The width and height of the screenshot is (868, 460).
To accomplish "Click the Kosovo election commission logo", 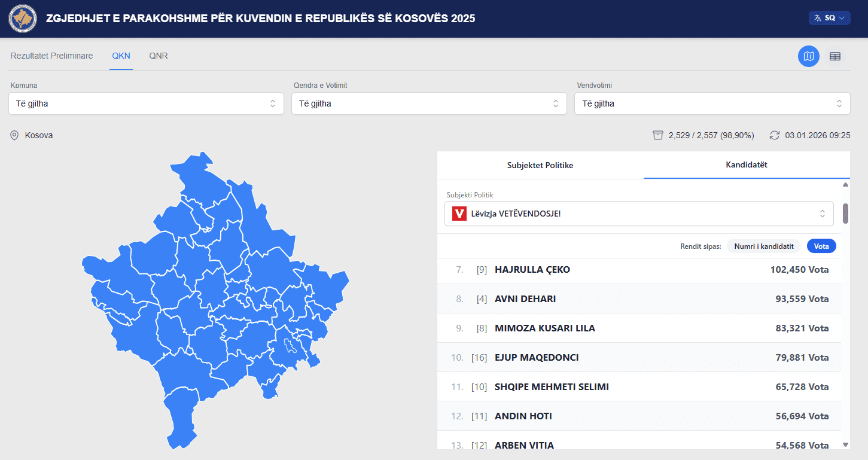I will 22,19.
